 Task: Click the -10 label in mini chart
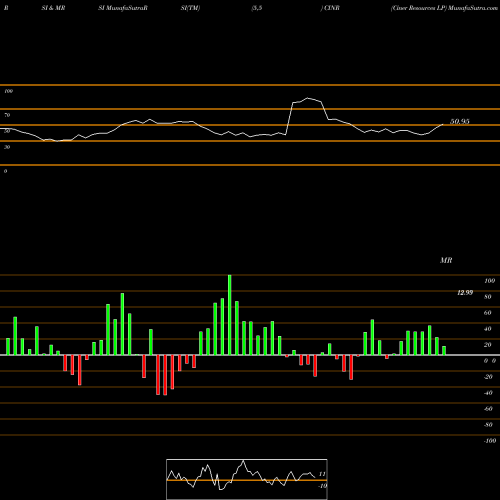(322, 486)
